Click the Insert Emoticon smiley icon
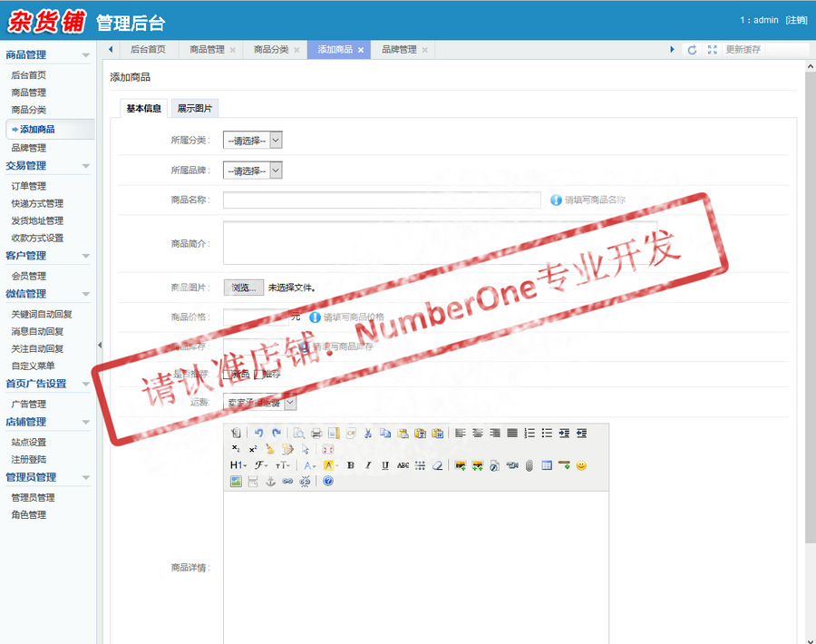816x644 pixels. pyautogui.click(x=582, y=465)
